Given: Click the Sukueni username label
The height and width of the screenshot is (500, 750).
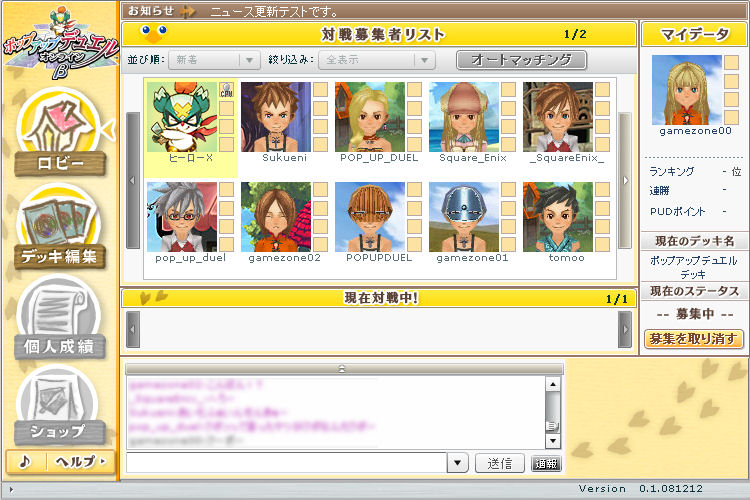Looking at the screenshot, I should [285, 157].
